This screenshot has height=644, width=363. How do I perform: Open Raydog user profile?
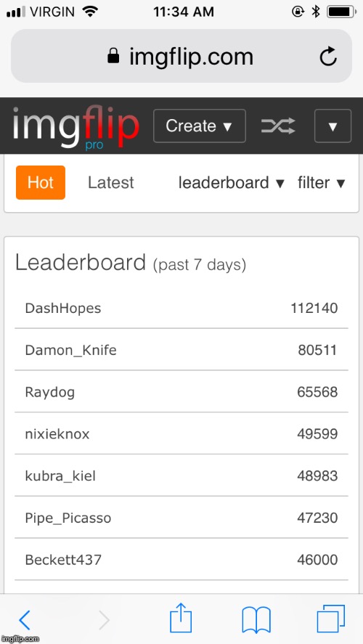click(x=49, y=392)
